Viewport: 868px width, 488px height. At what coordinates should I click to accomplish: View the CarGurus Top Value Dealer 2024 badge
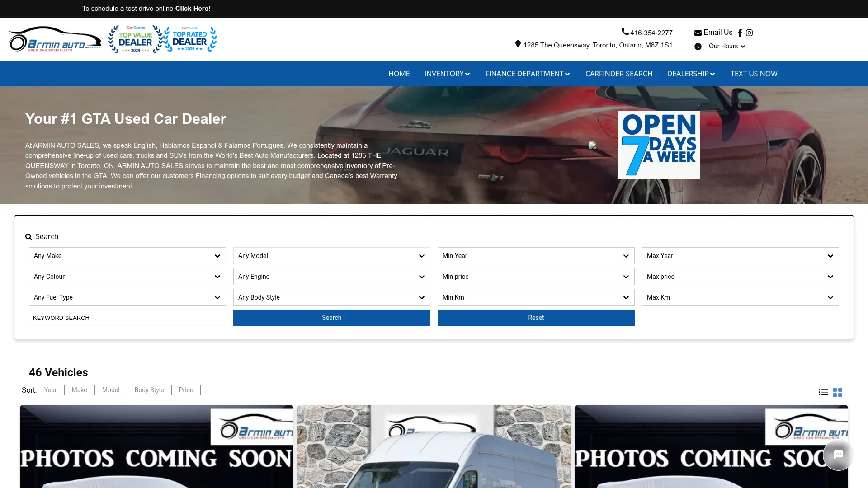click(135, 39)
